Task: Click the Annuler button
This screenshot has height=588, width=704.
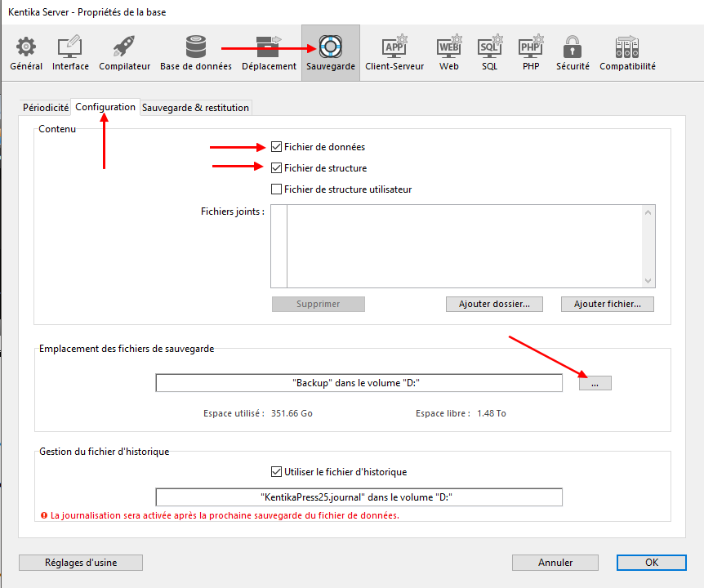Action: (x=555, y=563)
